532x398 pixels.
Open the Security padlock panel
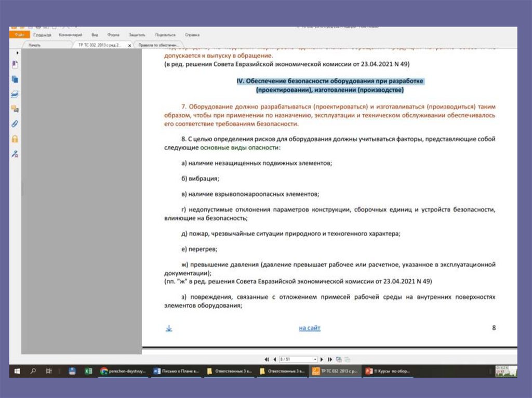tap(15, 139)
